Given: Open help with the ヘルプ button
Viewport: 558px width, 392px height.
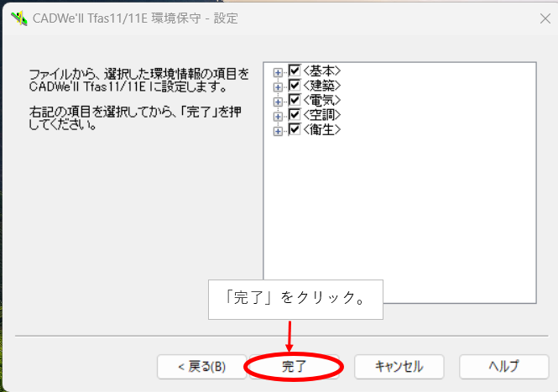Looking at the screenshot, I should click(504, 366).
